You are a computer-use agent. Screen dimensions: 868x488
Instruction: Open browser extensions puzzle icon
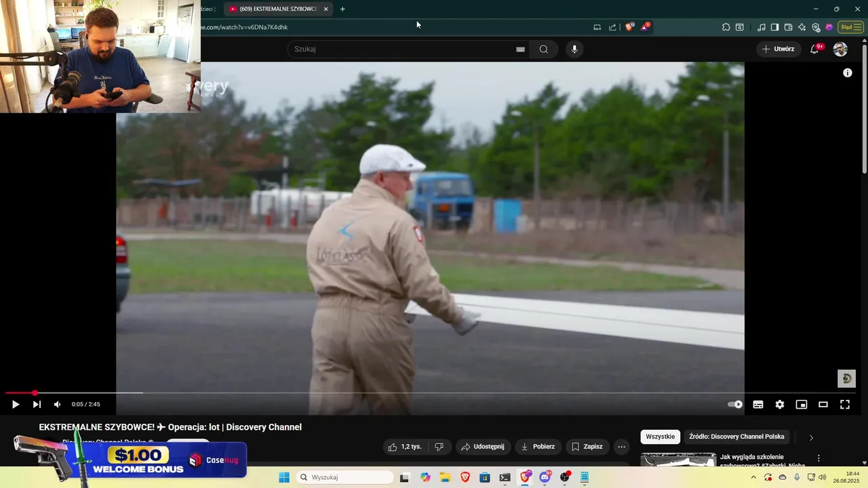click(x=726, y=27)
